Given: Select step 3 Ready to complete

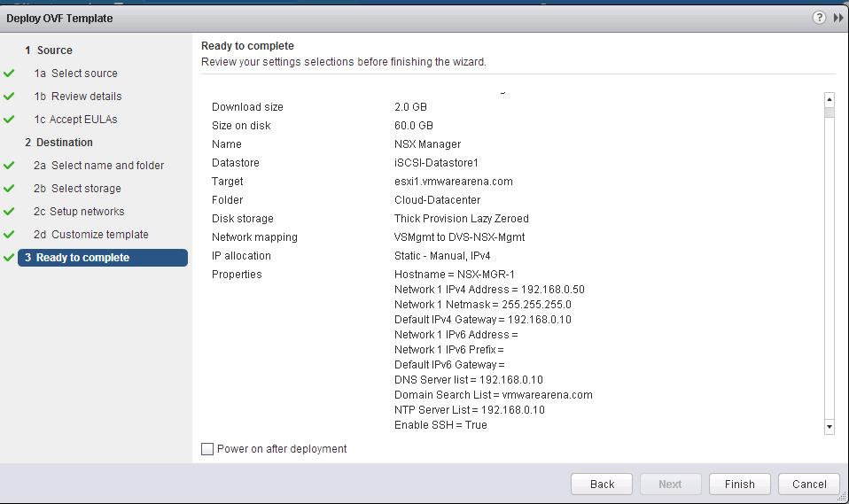Looking at the screenshot, I should click(x=102, y=258).
